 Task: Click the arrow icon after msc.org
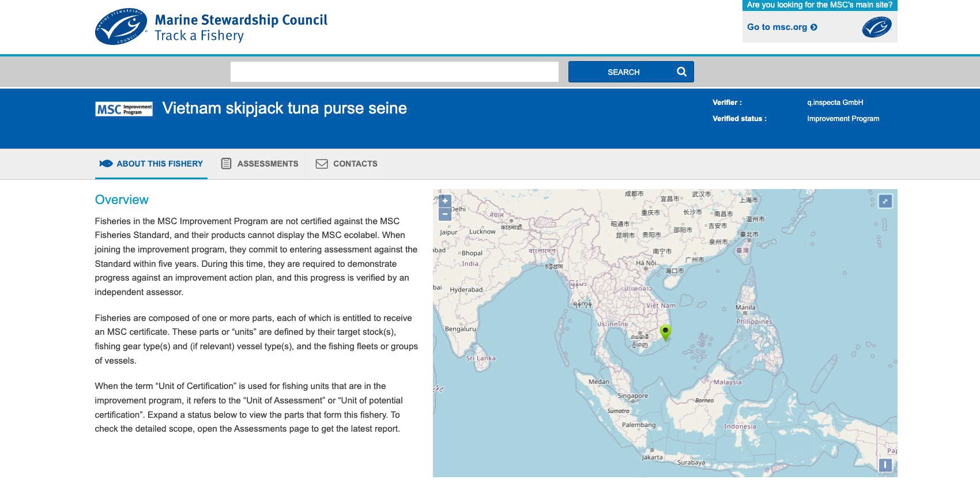814,27
